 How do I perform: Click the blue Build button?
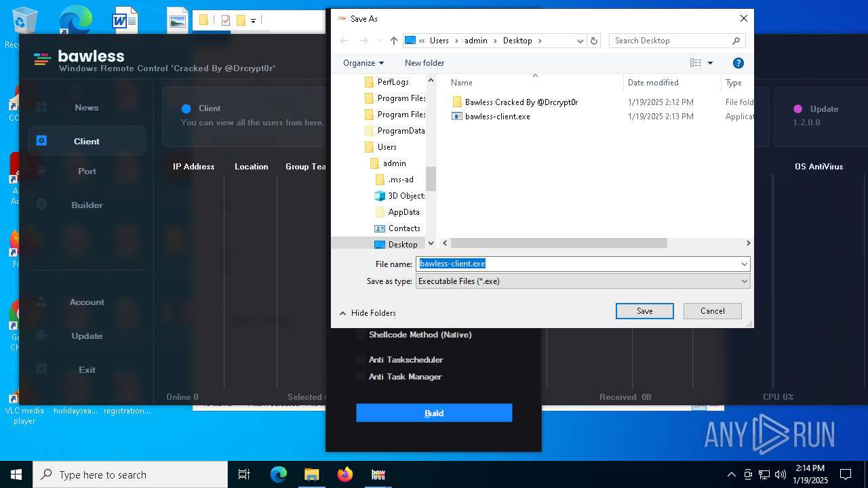(x=434, y=413)
